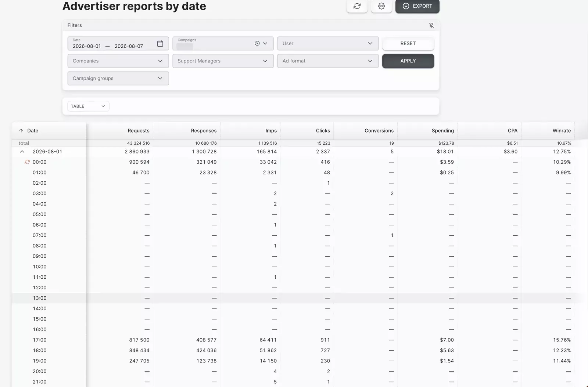This screenshot has width=588, height=387.
Task: Click the refresh icon beside 00:00
Action: (x=27, y=162)
